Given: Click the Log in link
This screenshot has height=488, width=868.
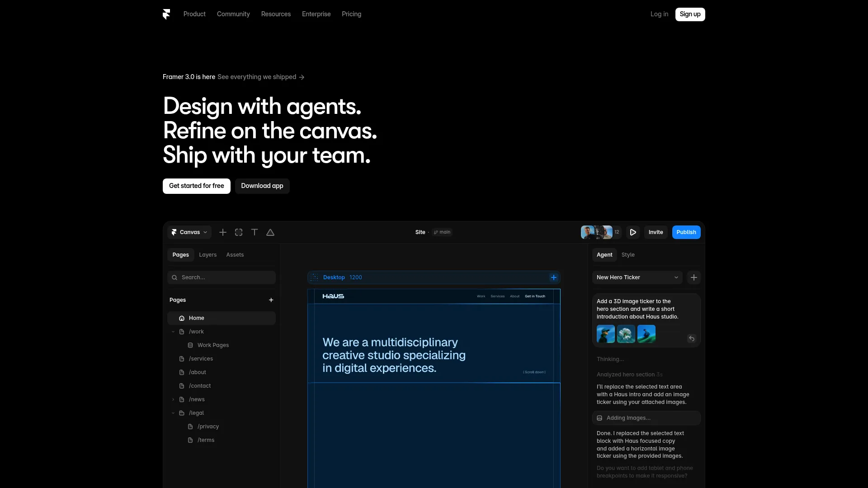Looking at the screenshot, I should 659,14.
